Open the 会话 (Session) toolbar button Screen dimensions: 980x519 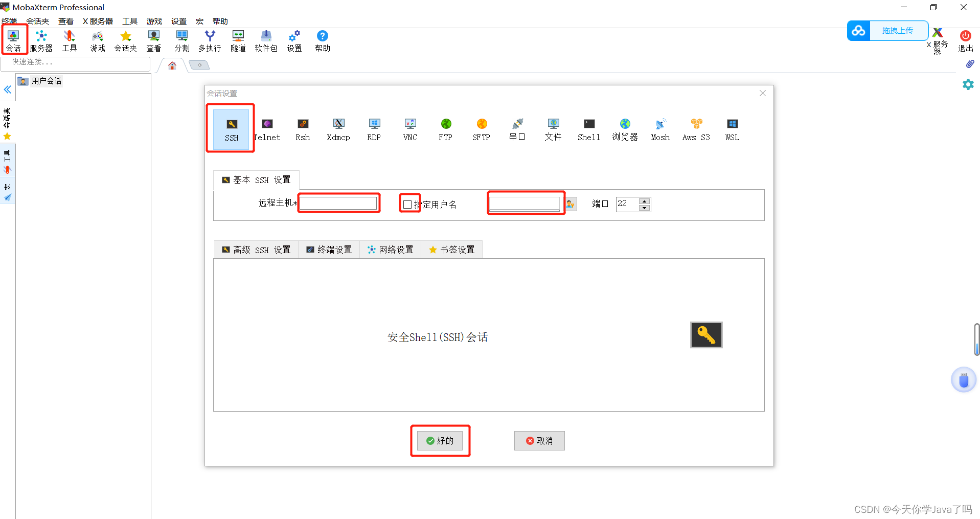(x=14, y=40)
